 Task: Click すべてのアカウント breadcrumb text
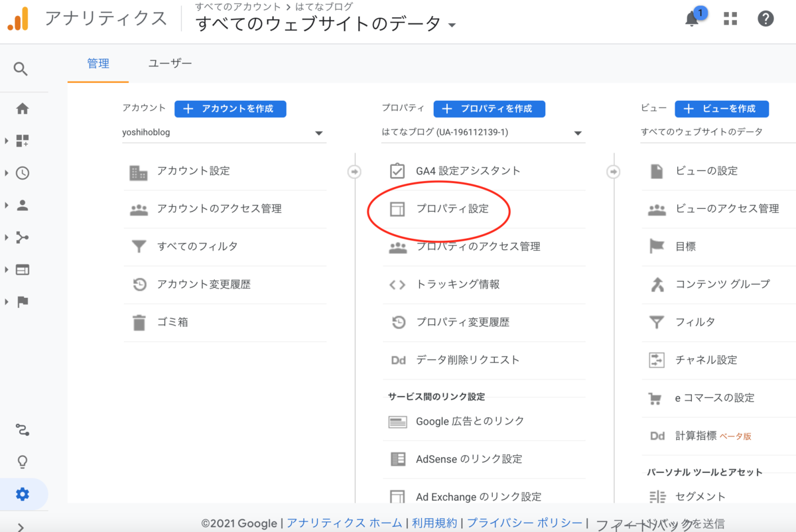click(x=238, y=7)
